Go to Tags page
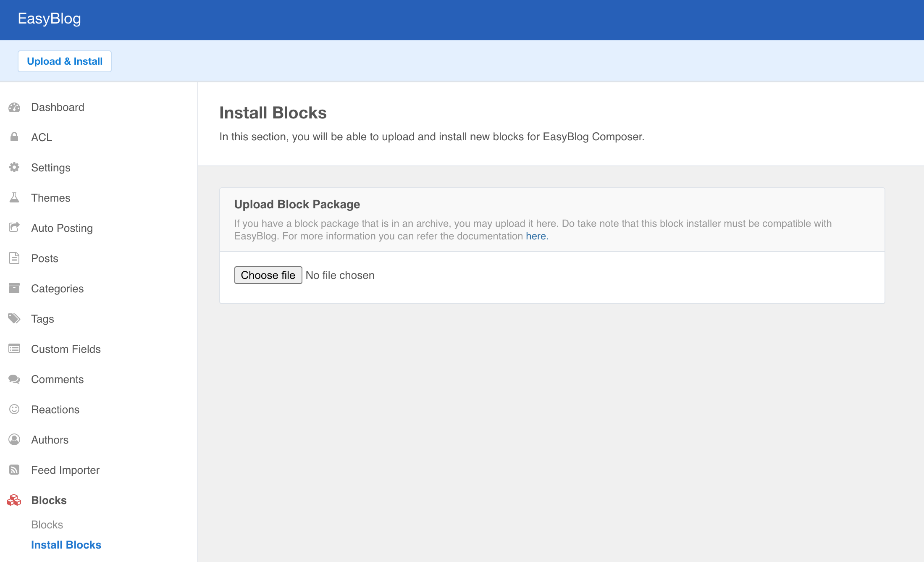 coord(43,319)
